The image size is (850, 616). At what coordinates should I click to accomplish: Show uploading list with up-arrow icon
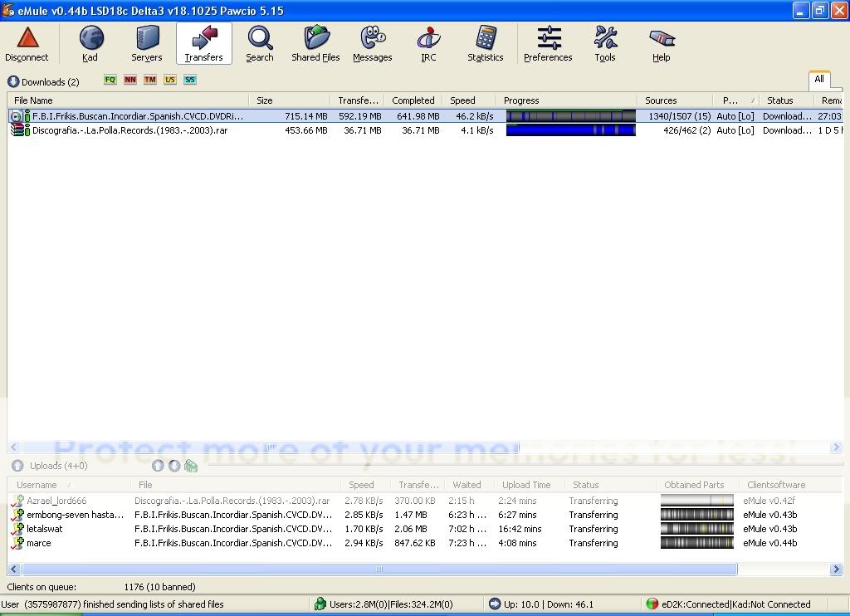(158, 466)
